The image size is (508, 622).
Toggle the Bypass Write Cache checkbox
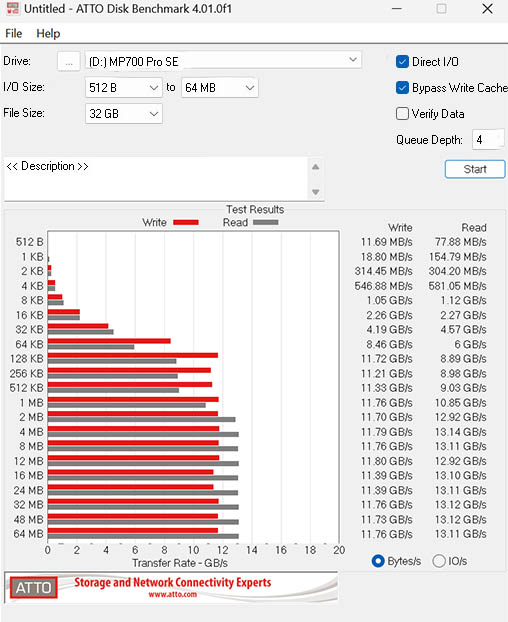coord(402,88)
